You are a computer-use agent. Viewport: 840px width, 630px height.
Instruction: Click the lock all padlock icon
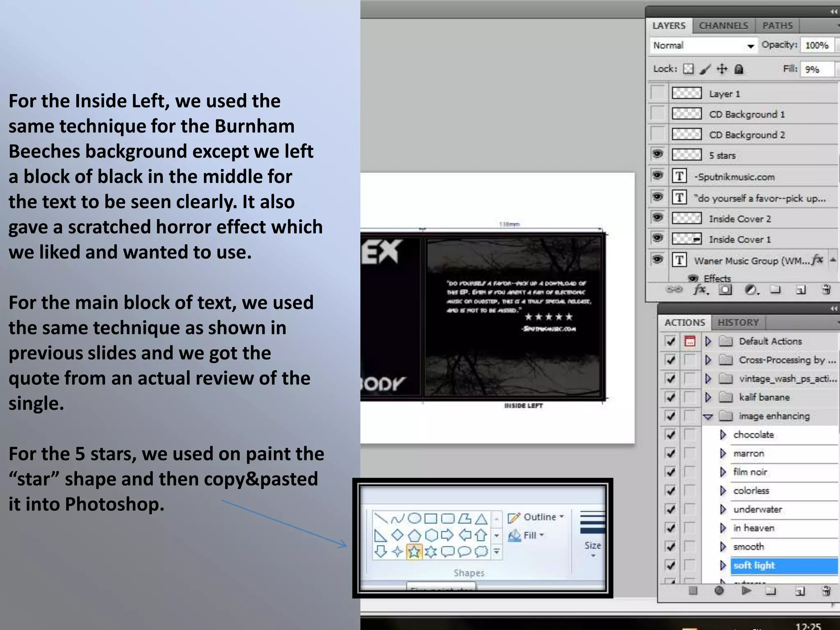(x=739, y=69)
